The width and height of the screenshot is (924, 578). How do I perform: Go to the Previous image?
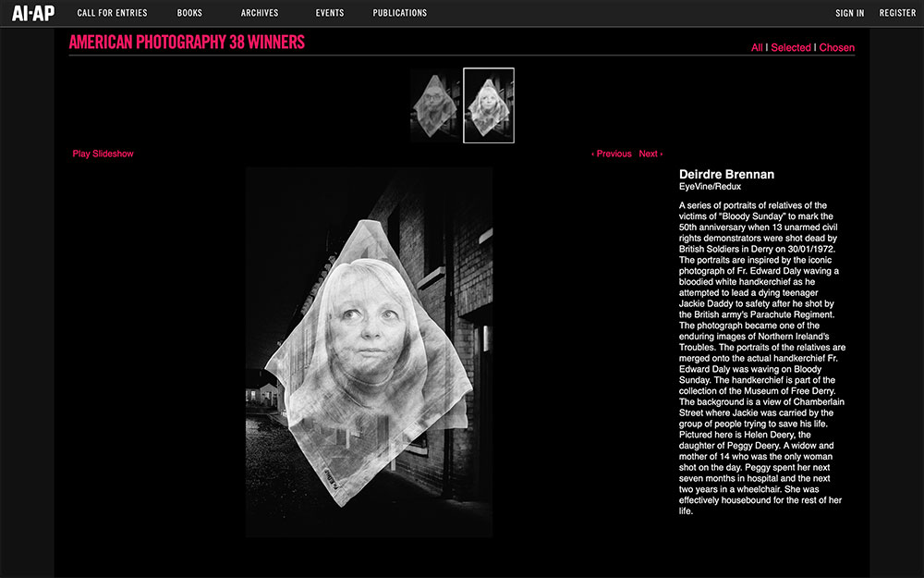coord(612,154)
